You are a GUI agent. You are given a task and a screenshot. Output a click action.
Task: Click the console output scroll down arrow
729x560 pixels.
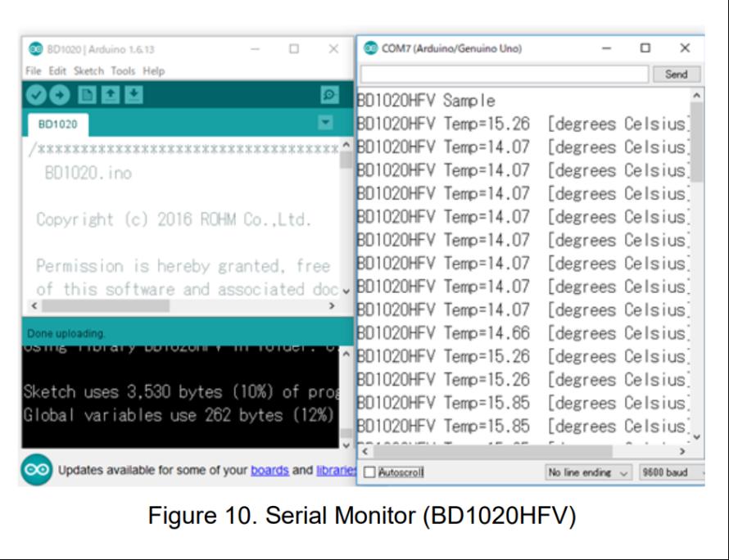pyautogui.click(x=346, y=445)
